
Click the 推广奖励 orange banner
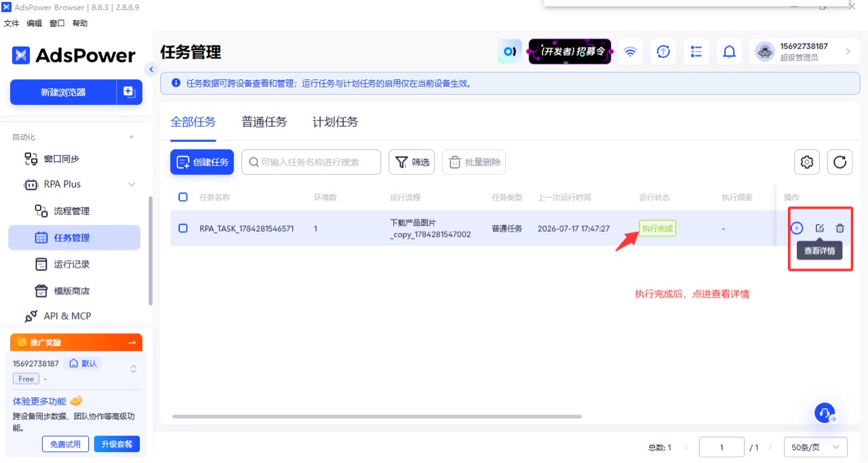point(76,342)
